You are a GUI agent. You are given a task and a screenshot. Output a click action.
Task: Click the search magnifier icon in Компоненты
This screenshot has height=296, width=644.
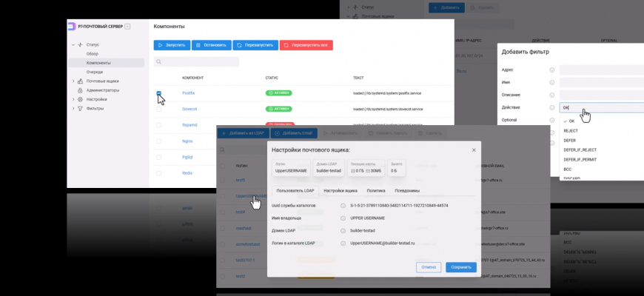[158, 62]
